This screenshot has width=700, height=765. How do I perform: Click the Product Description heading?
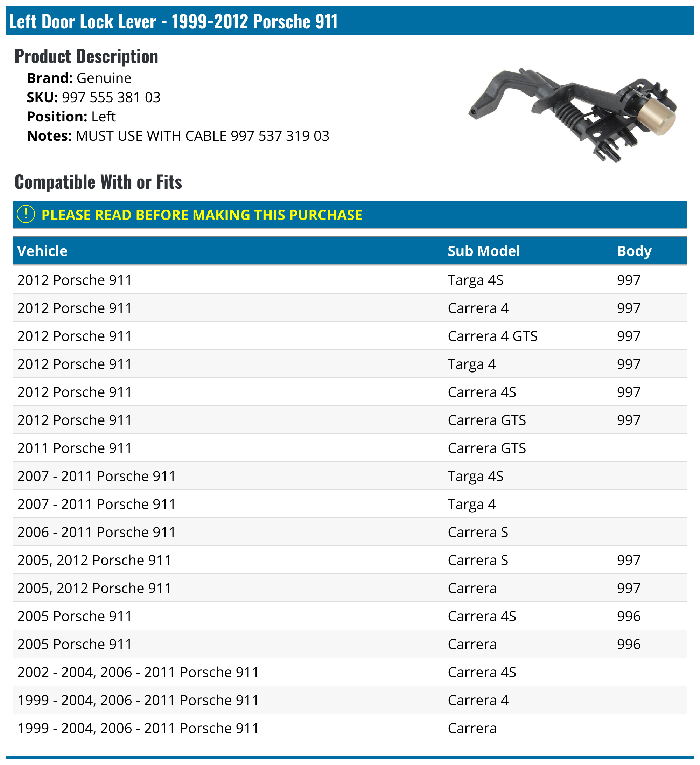tap(86, 56)
